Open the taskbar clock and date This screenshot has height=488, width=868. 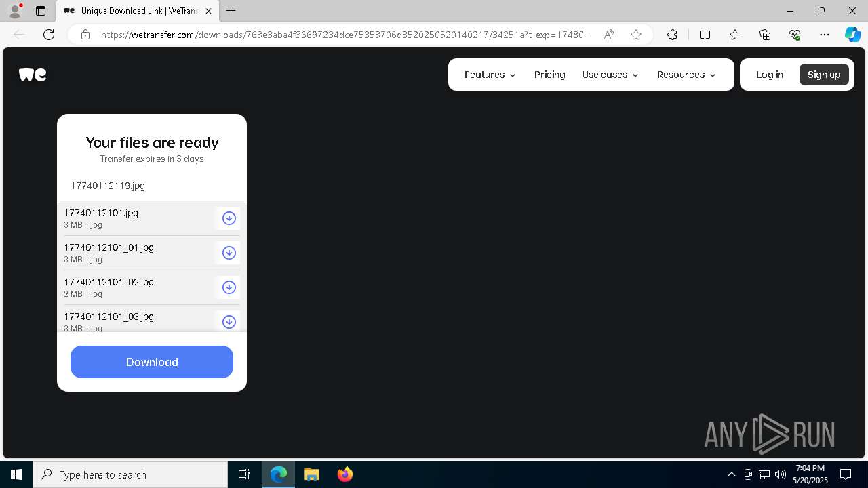point(810,474)
